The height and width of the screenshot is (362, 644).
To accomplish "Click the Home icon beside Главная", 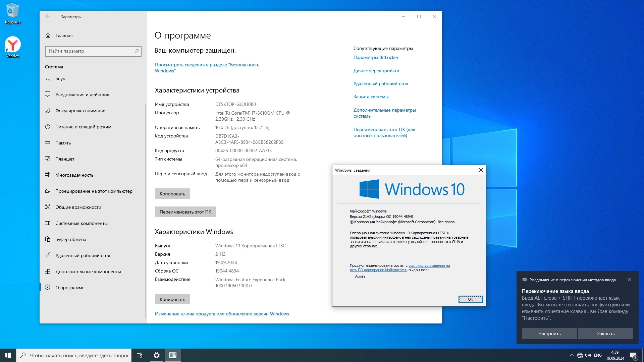I will (48, 36).
